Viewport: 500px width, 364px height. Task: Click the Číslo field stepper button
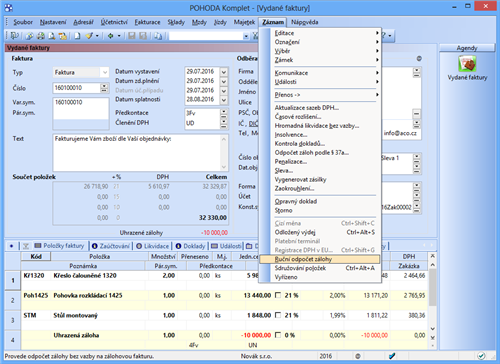click(x=104, y=88)
